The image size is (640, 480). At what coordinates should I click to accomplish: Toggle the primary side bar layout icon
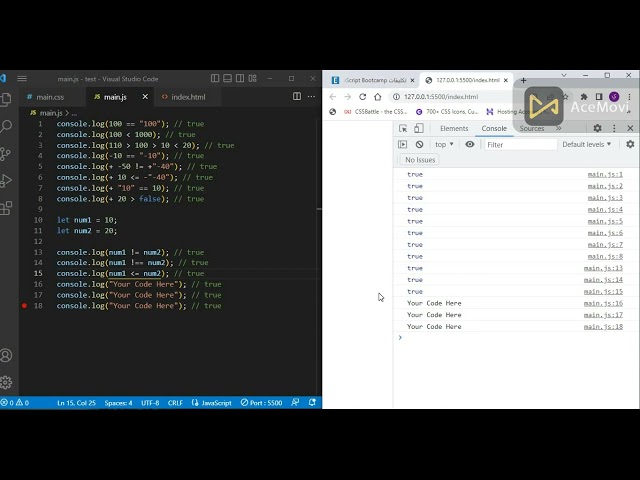[215, 78]
